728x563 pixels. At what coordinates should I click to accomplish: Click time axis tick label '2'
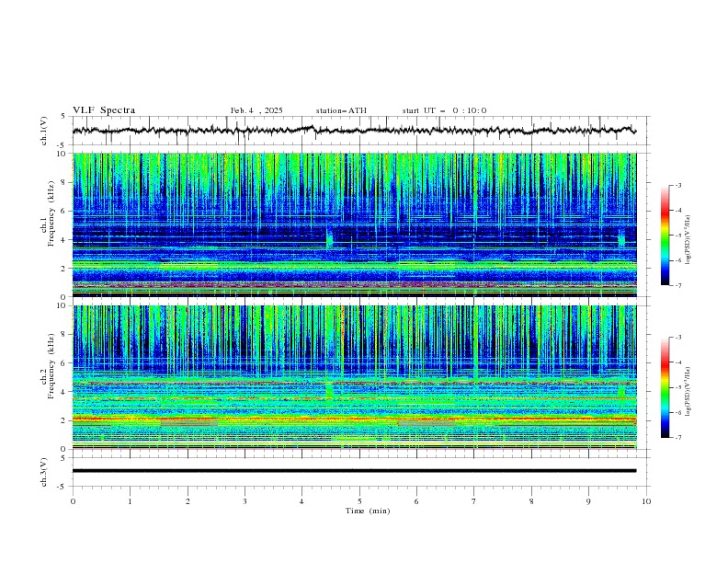[x=188, y=501]
